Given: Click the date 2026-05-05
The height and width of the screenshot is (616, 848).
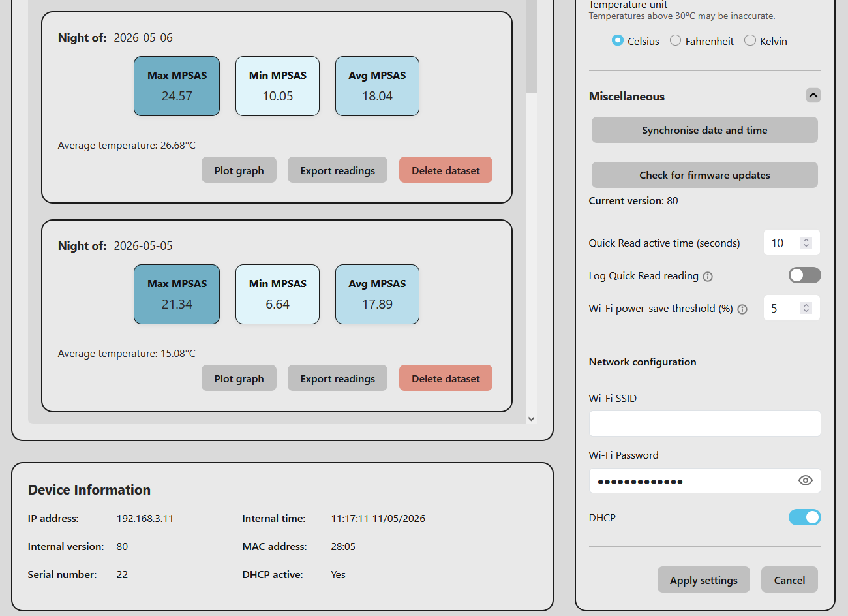Looking at the screenshot, I should 143,246.
